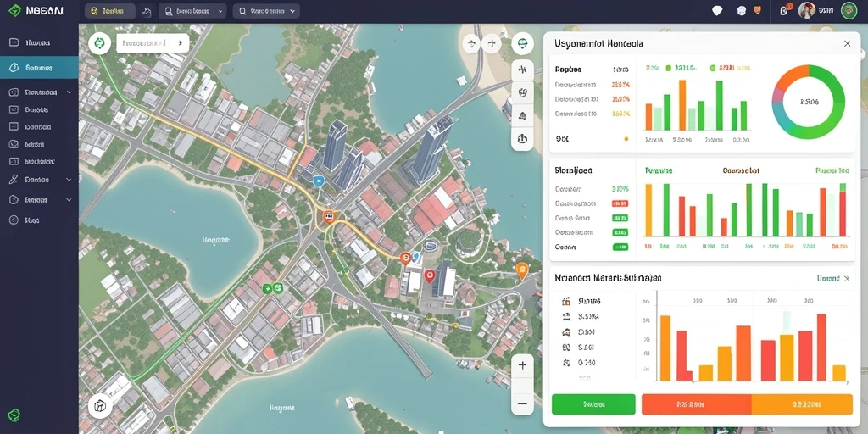Toggle the first green legend square above the bar chart

point(668,68)
